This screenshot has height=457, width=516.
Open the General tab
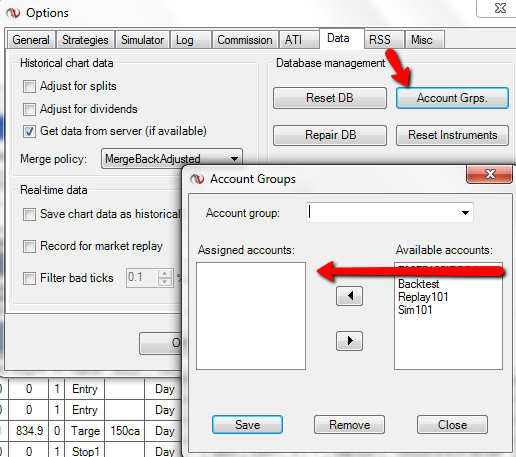(x=31, y=40)
